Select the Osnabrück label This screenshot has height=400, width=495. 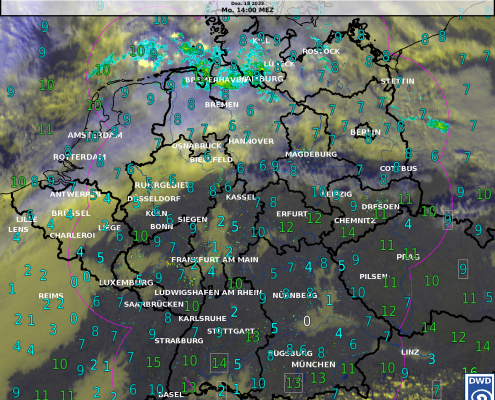pos(196,146)
